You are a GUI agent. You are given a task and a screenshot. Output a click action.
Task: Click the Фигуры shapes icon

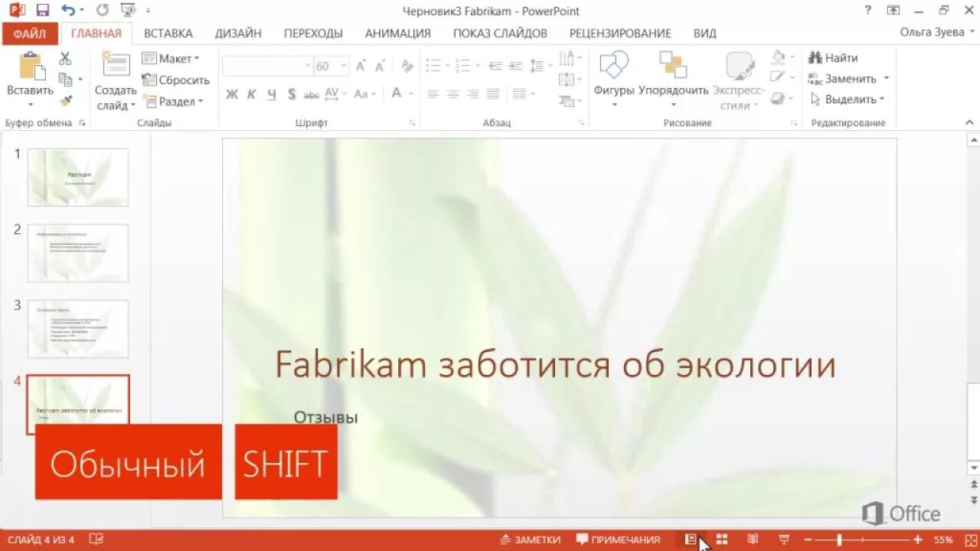[x=613, y=66]
